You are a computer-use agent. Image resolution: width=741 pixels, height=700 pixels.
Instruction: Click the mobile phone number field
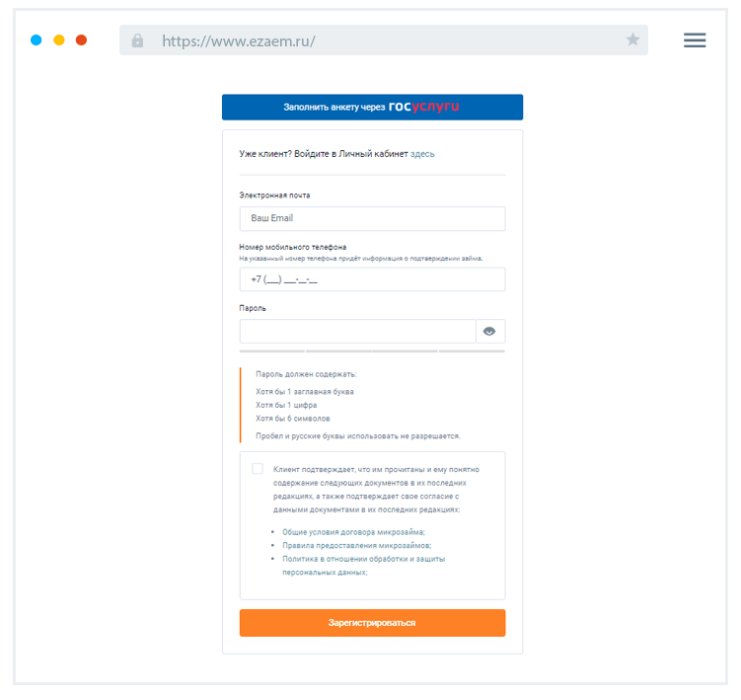click(372, 279)
